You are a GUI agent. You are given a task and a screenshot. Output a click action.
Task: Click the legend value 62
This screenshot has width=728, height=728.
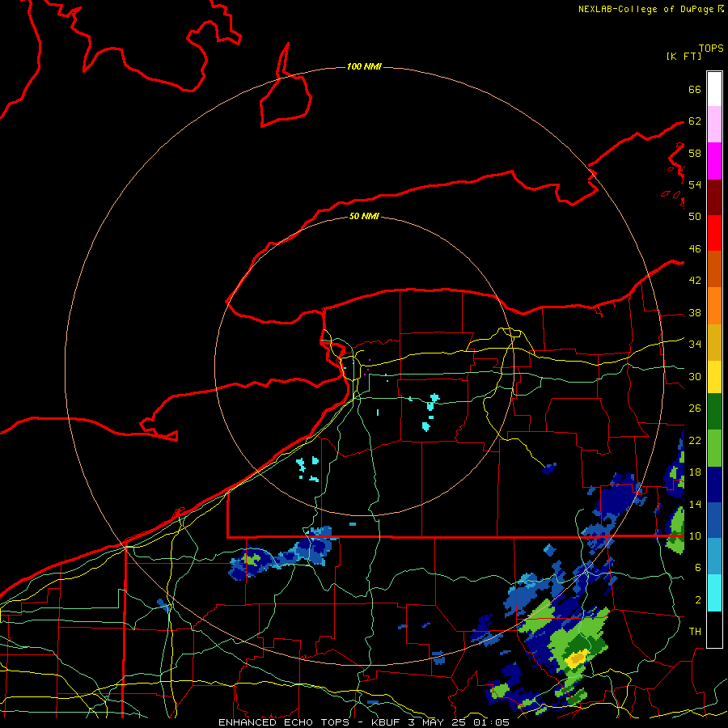point(695,121)
